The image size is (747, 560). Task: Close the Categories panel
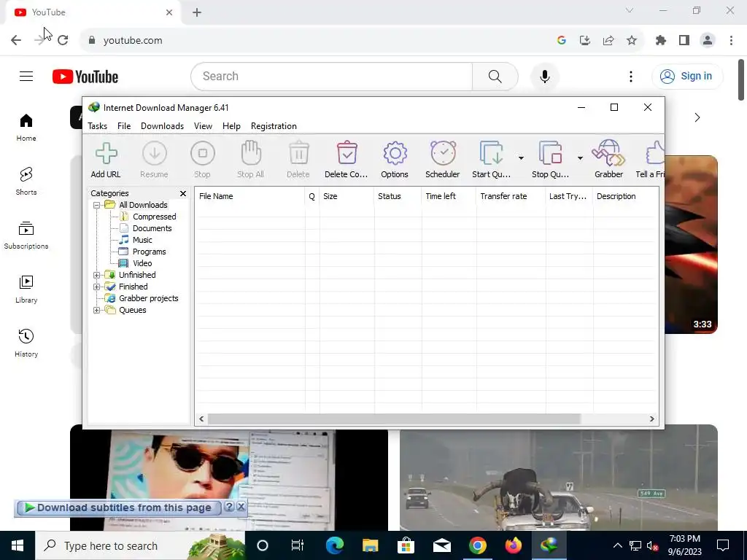(183, 193)
